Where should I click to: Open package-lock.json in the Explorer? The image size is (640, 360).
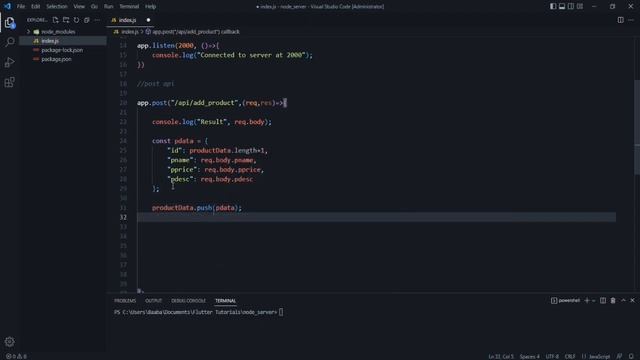[x=62, y=50]
